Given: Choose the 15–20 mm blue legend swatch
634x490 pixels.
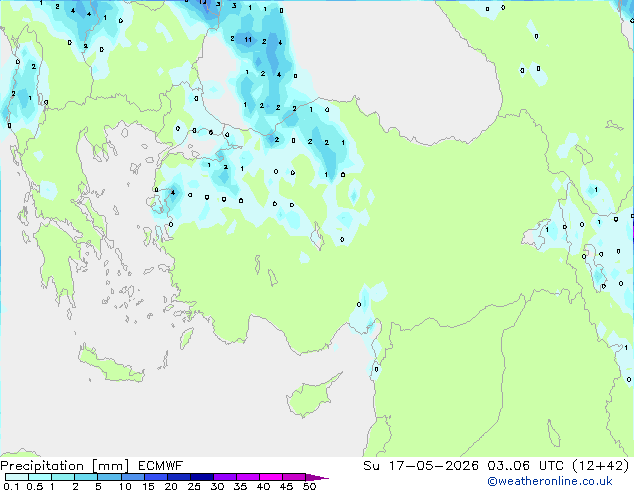Looking at the screenshot, I should pyautogui.click(x=155, y=477).
